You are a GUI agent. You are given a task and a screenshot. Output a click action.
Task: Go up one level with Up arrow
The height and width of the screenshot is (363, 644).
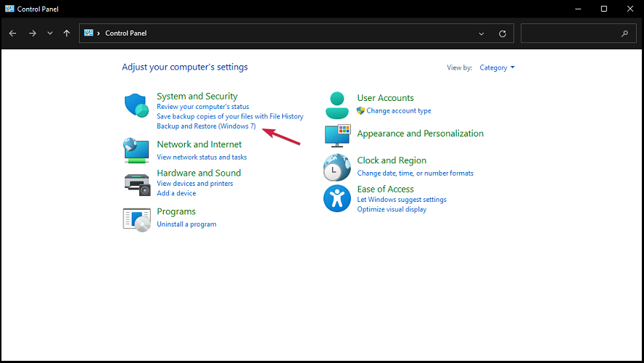[67, 33]
